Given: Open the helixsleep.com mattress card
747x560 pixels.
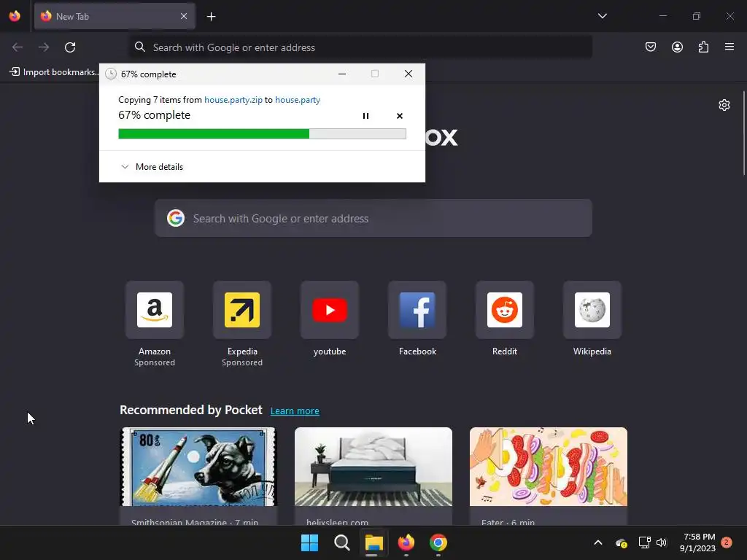Looking at the screenshot, I should 373,476.
